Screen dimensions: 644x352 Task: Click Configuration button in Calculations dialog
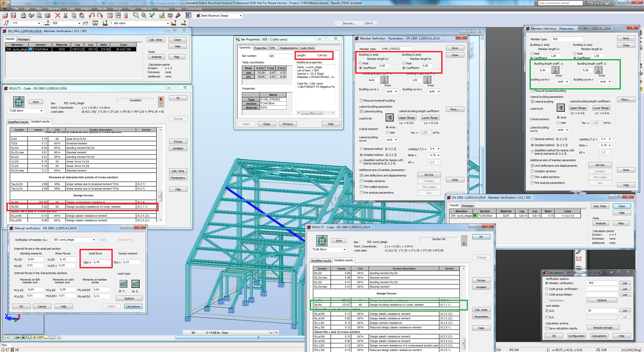point(576,336)
